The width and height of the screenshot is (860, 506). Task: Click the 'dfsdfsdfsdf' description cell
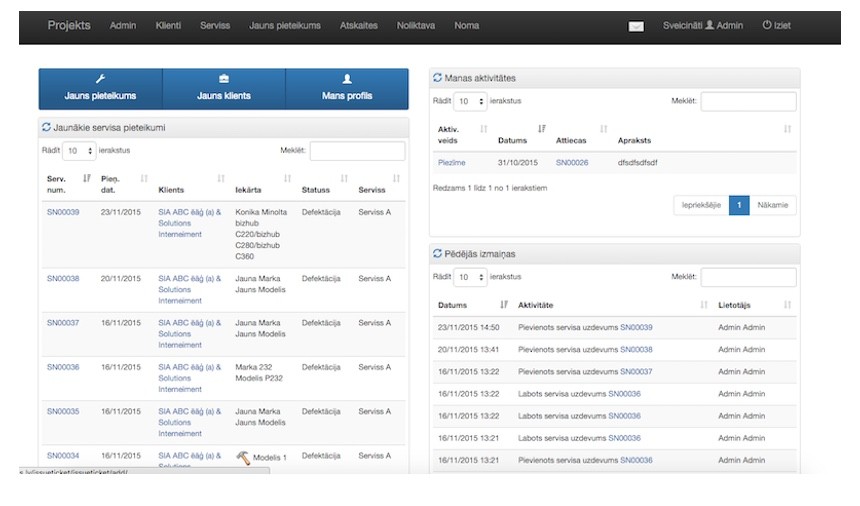637,163
